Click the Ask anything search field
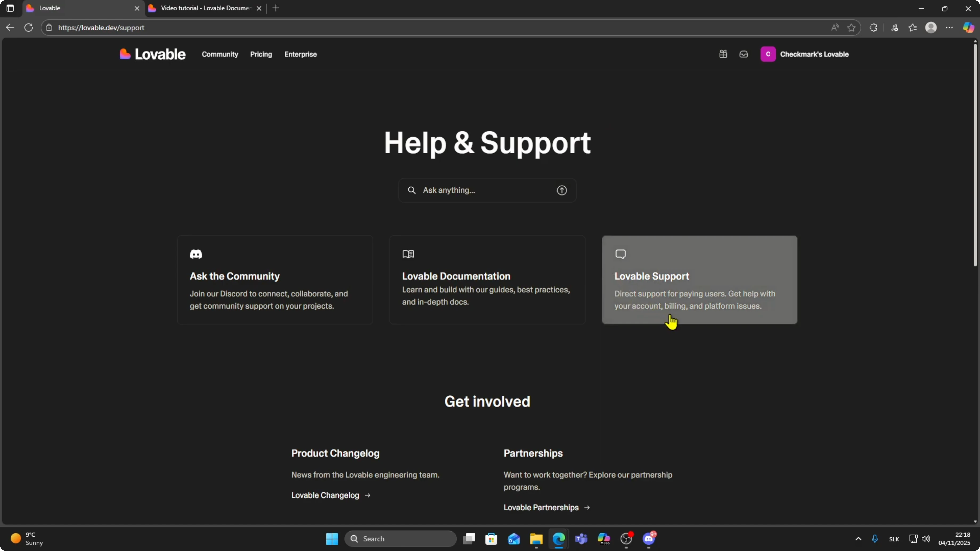The image size is (980, 551). pyautogui.click(x=487, y=190)
